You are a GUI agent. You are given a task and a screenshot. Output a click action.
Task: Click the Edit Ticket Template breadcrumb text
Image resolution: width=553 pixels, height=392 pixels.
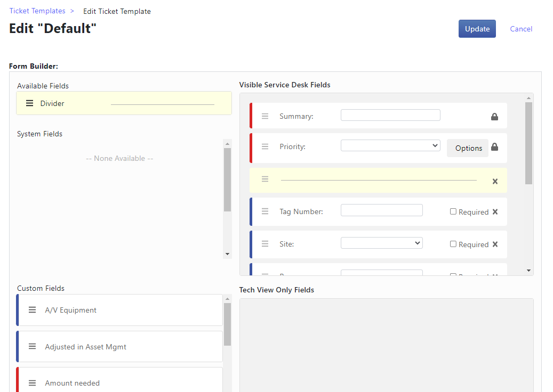[117, 11]
